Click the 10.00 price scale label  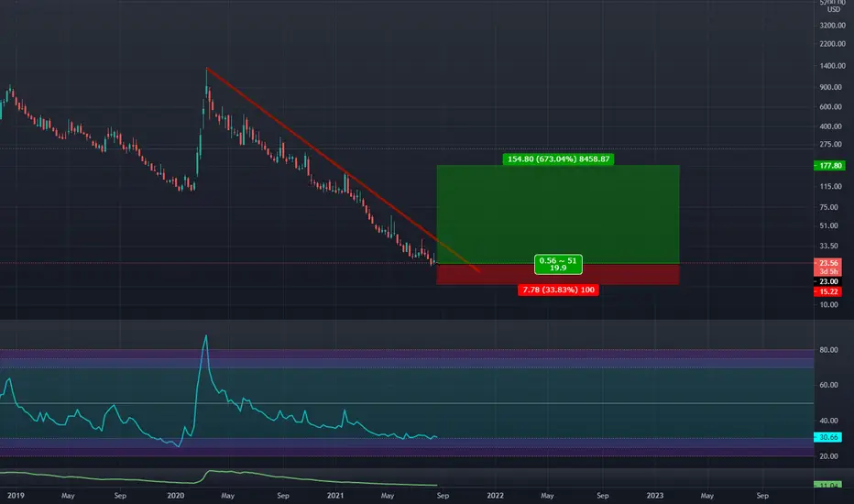(829, 304)
